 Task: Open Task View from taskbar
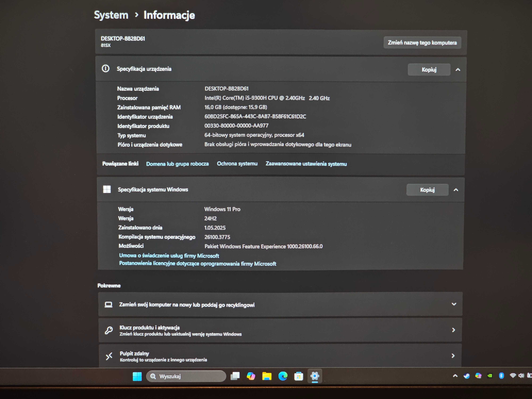(235, 376)
